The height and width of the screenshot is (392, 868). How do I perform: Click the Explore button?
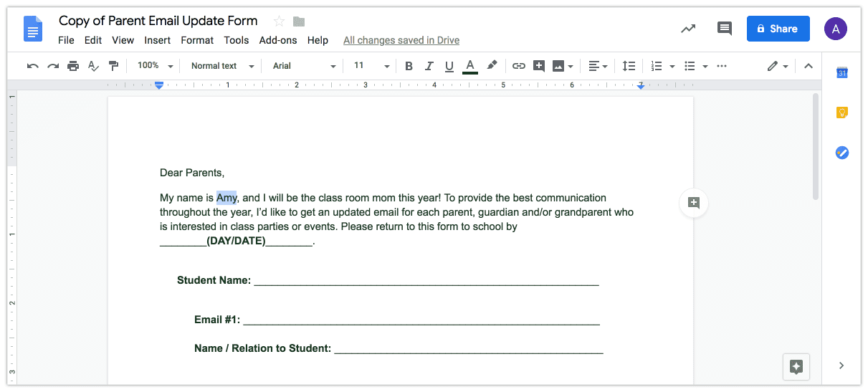[796, 367]
